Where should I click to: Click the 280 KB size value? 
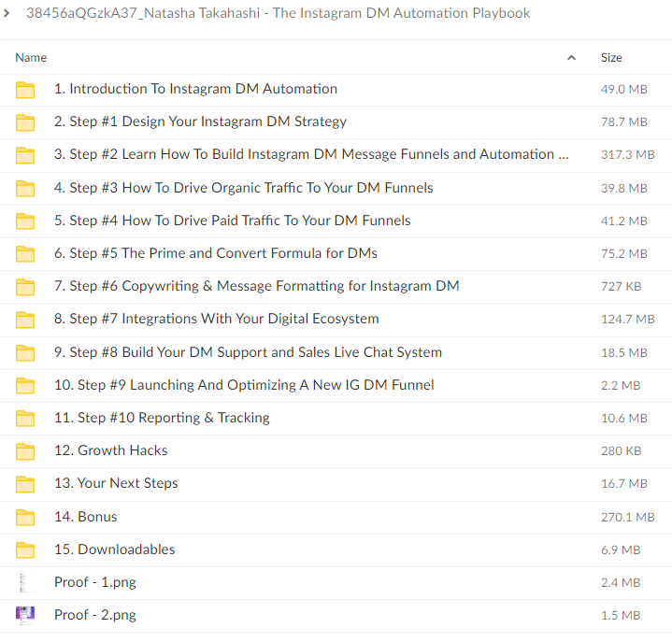click(621, 450)
